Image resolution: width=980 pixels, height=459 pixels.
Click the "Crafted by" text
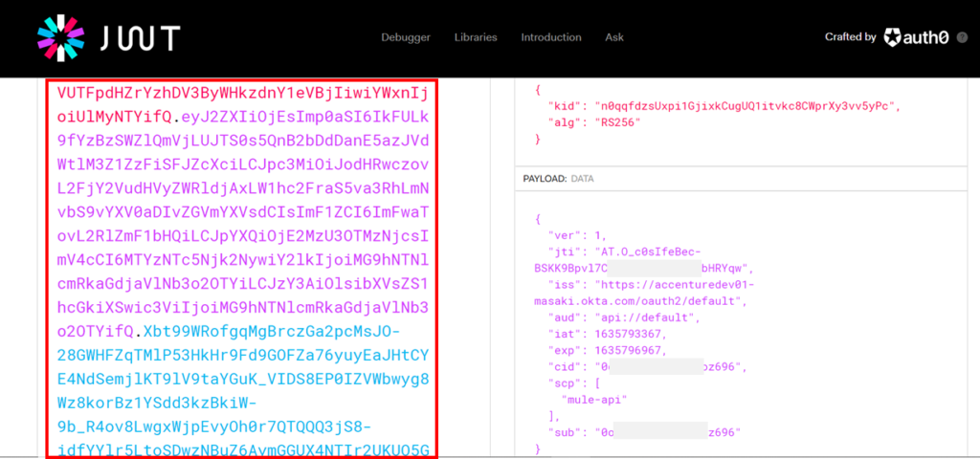pos(850,37)
